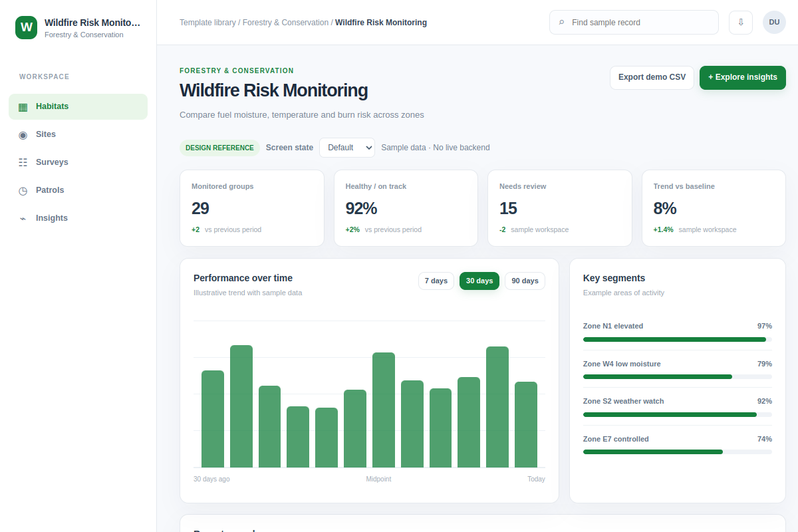
Task: Click the WORKSPACE sidebar section label
Action: (x=45, y=76)
